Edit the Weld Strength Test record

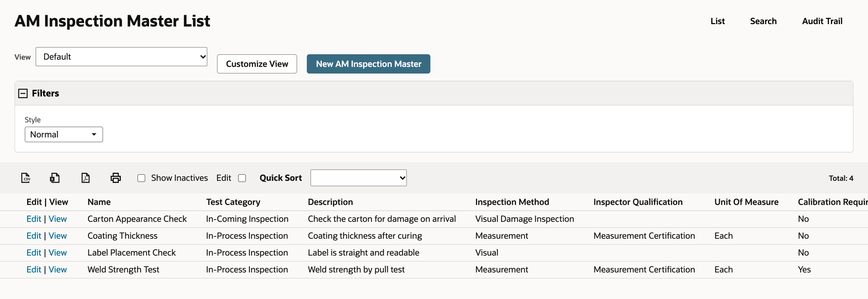(34, 270)
